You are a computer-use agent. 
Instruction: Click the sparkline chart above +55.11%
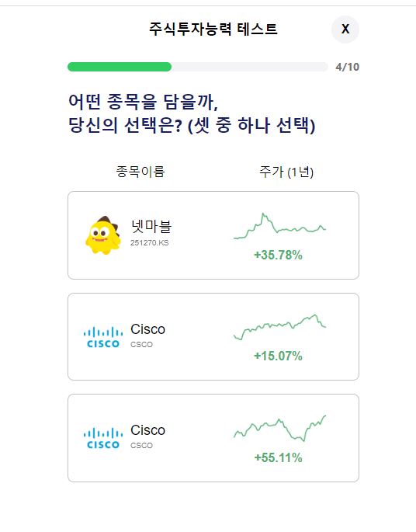coord(279,428)
